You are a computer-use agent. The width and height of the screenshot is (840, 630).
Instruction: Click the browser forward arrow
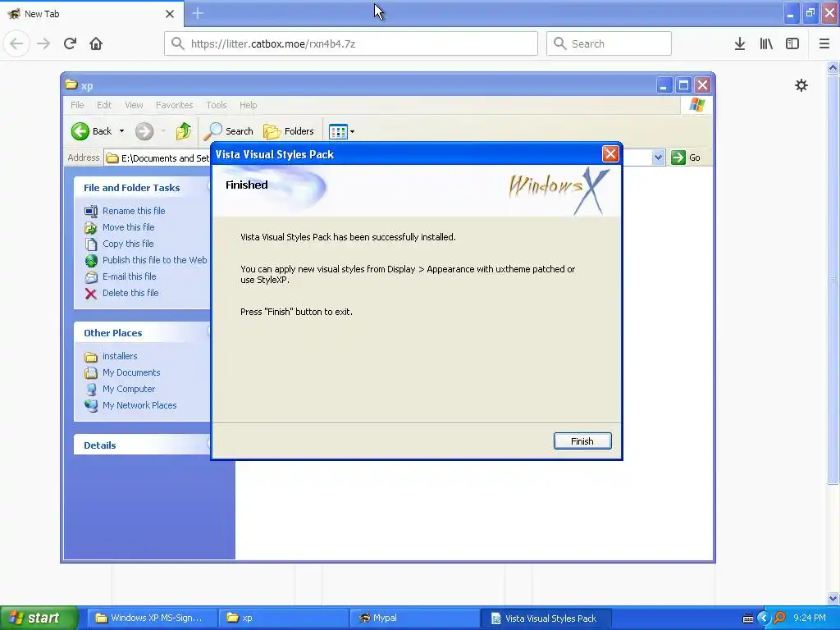(43, 43)
